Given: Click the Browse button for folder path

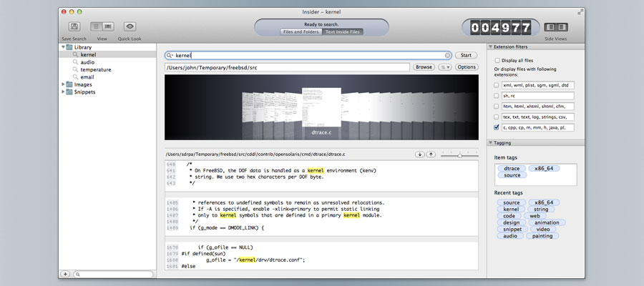Looking at the screenshot, I should point(424,67).
